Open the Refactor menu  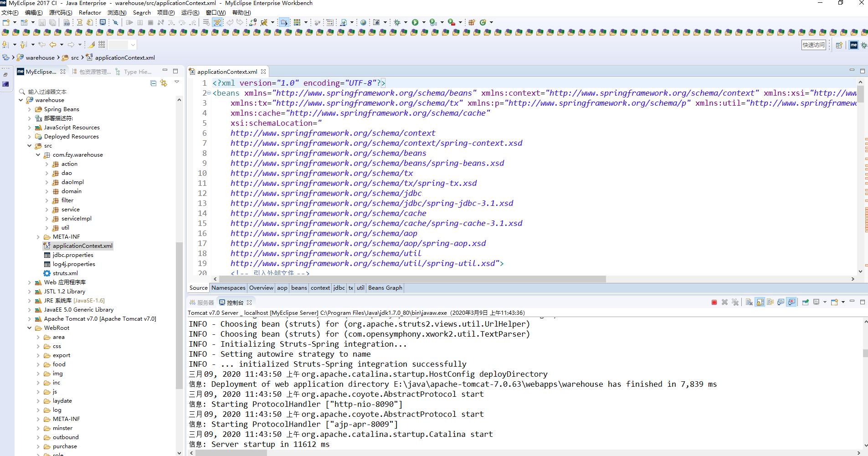[x=90, y=13]
